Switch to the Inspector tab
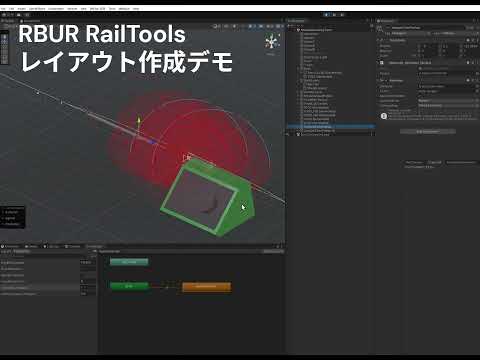The image size is (480, 360). pos(387,21)
